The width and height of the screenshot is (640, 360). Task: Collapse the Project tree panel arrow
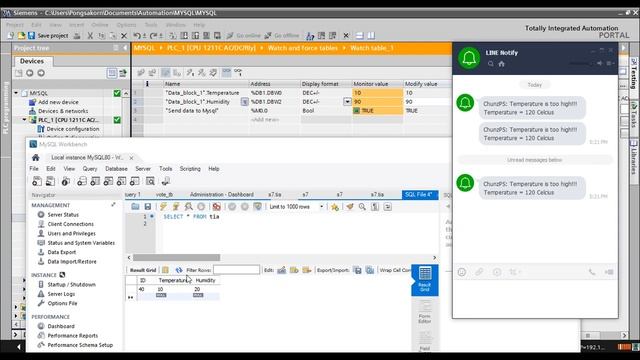[125, 48]
